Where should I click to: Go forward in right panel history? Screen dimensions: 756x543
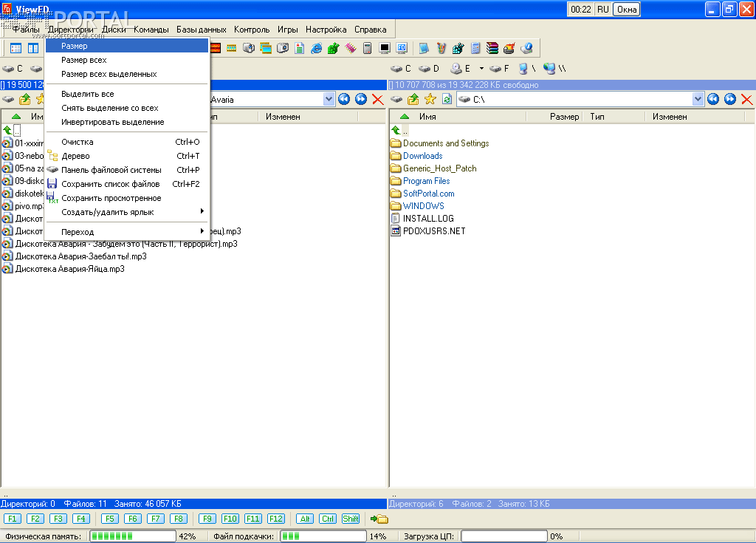click(x=730, y=100)
